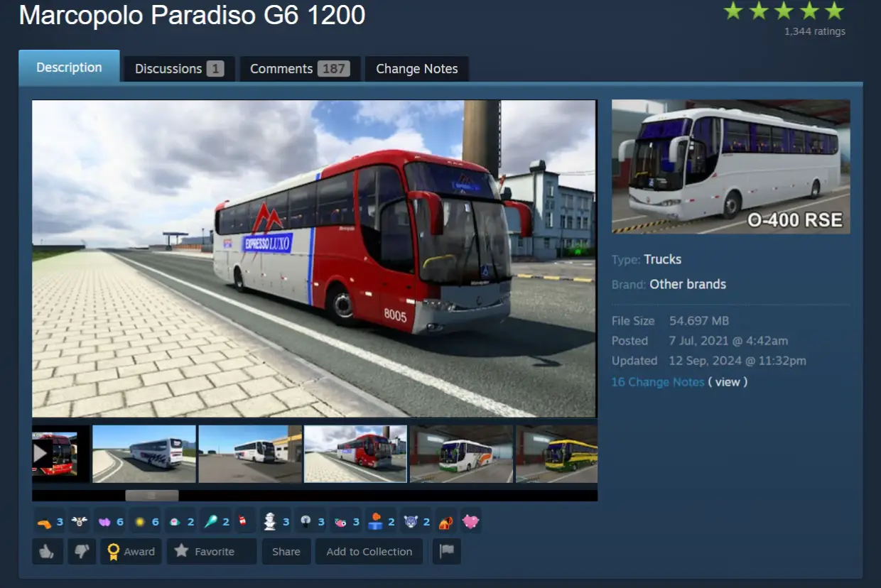Image resolution: width=881 pixels, height=588 pixels.
Task: Open the Discussions tab
Action: point(179,69)
